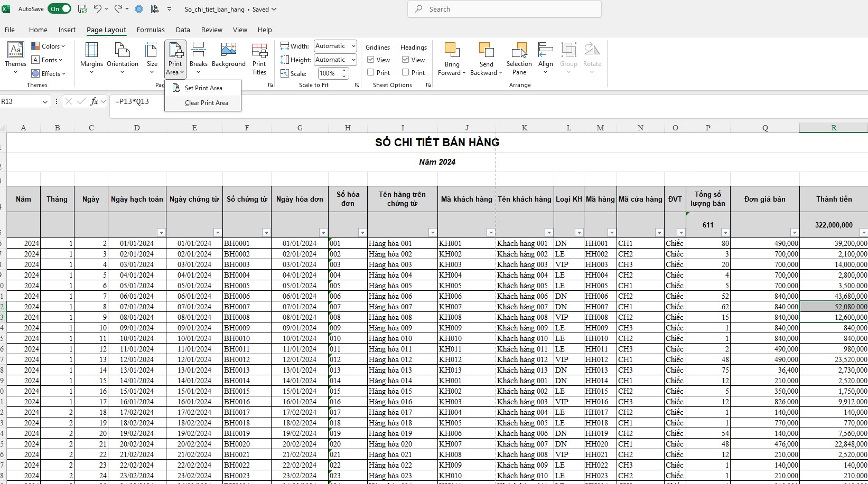Switch to the Formulas tab
The width and height of the screenshot is (868, 484).
click(x=151, y=30)
